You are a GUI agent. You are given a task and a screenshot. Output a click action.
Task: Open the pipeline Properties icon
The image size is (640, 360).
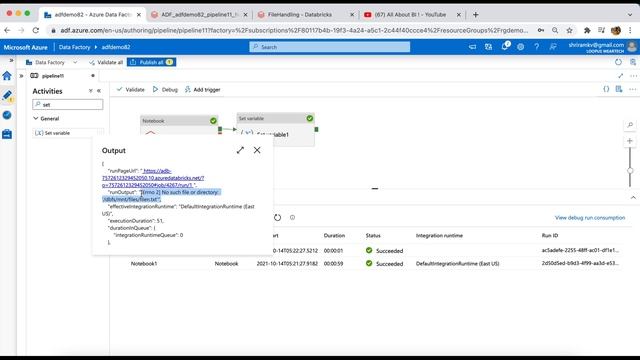click(619, 89)
